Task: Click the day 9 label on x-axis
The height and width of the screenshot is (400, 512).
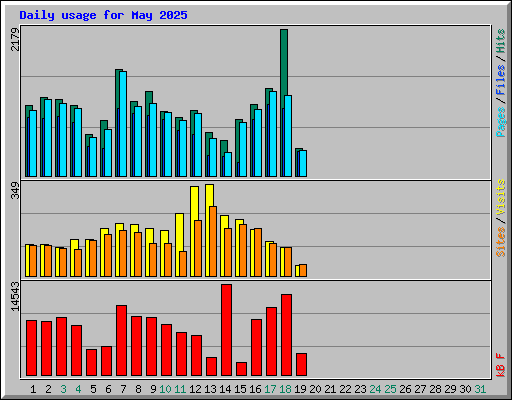Action: [153, 389]
